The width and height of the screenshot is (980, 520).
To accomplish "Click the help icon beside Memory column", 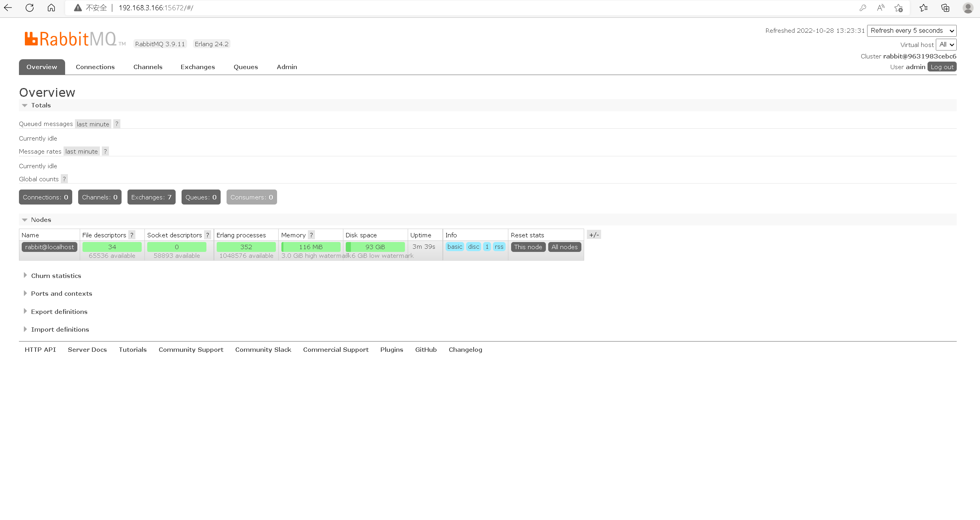I will point(311,235).
